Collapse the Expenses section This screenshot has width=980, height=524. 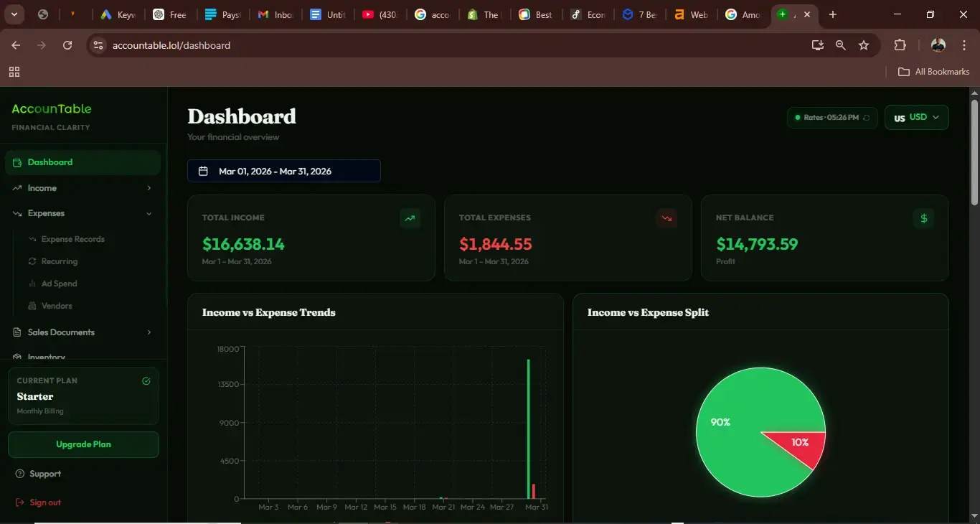149,213
